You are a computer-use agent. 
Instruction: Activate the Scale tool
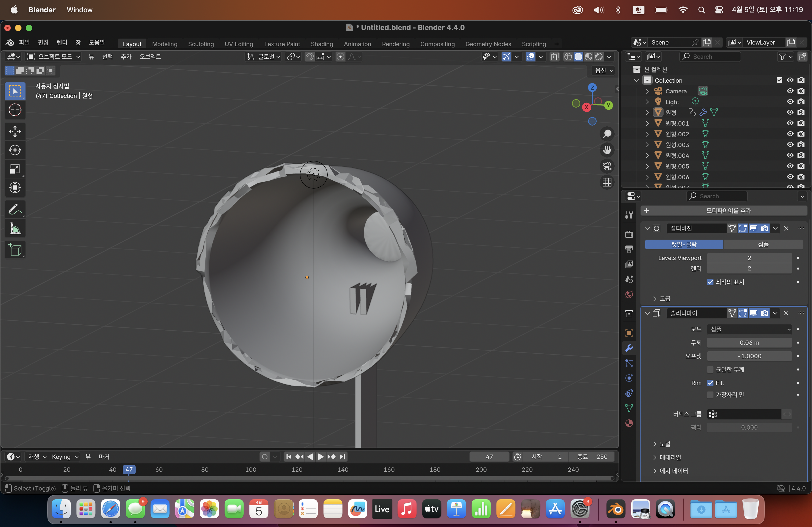[x=15, y=169]
